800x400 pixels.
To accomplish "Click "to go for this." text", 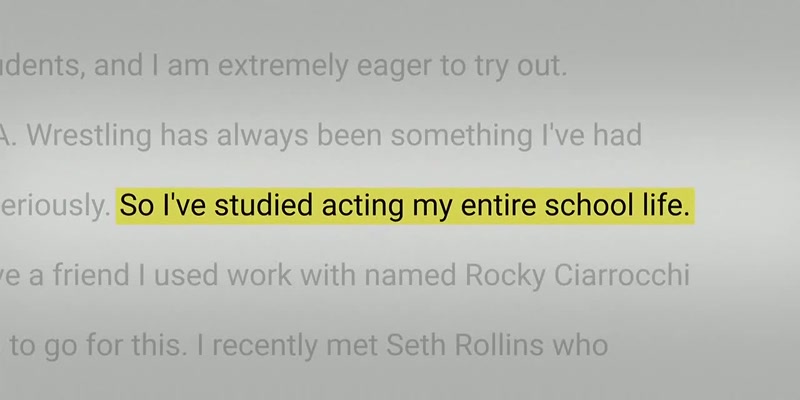I will [x=95, y=346].
